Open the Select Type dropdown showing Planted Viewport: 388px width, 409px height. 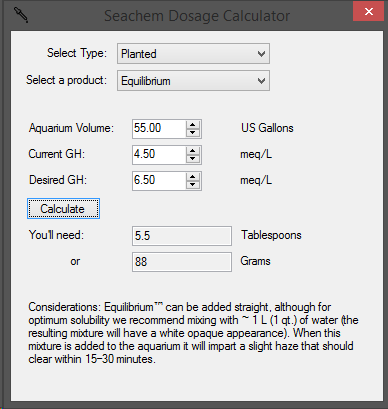pos(193,53)
